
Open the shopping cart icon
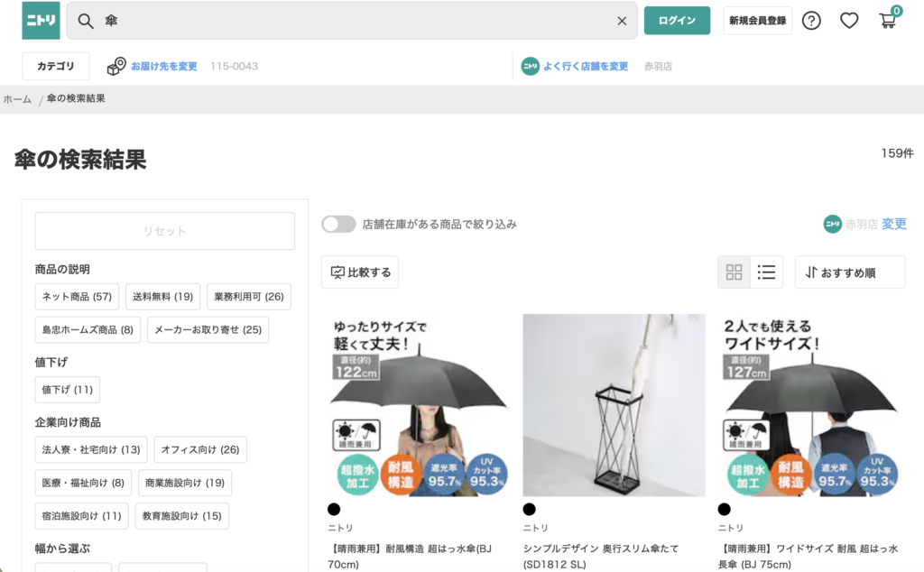tap(888, 21)
